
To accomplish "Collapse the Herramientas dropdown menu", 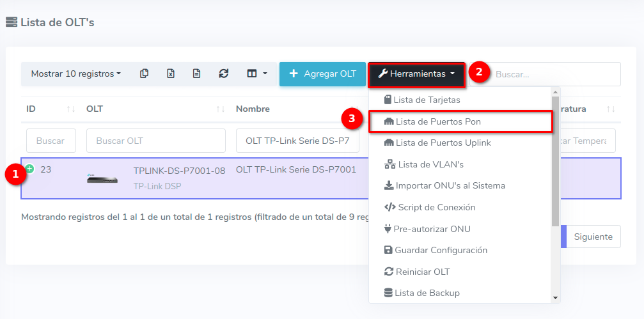I will pyautogui.click(x=416, y=74).
